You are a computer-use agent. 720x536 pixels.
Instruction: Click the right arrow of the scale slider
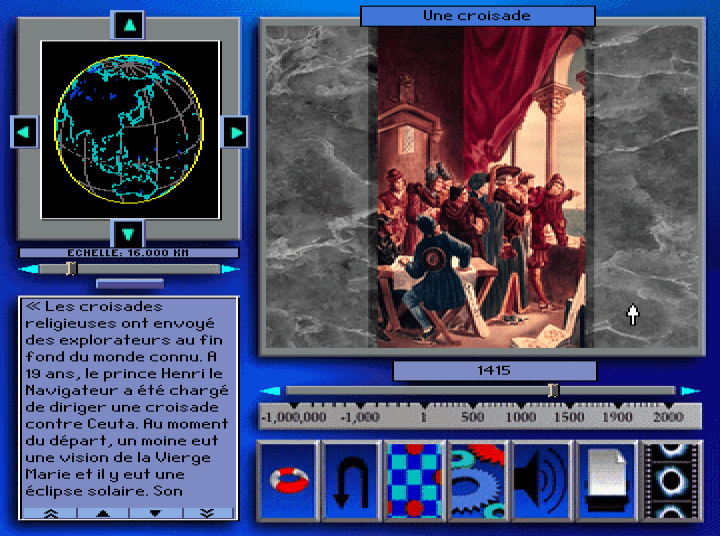coord(230,269)
